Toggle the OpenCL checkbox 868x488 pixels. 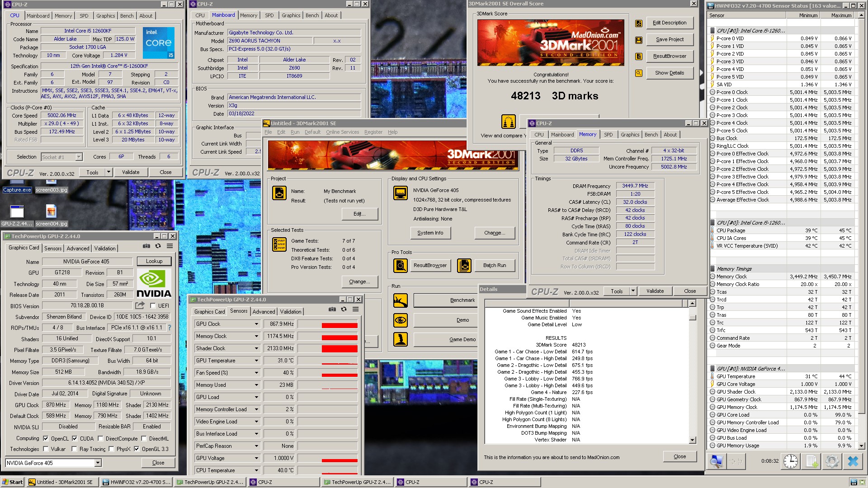pos(46,438)
